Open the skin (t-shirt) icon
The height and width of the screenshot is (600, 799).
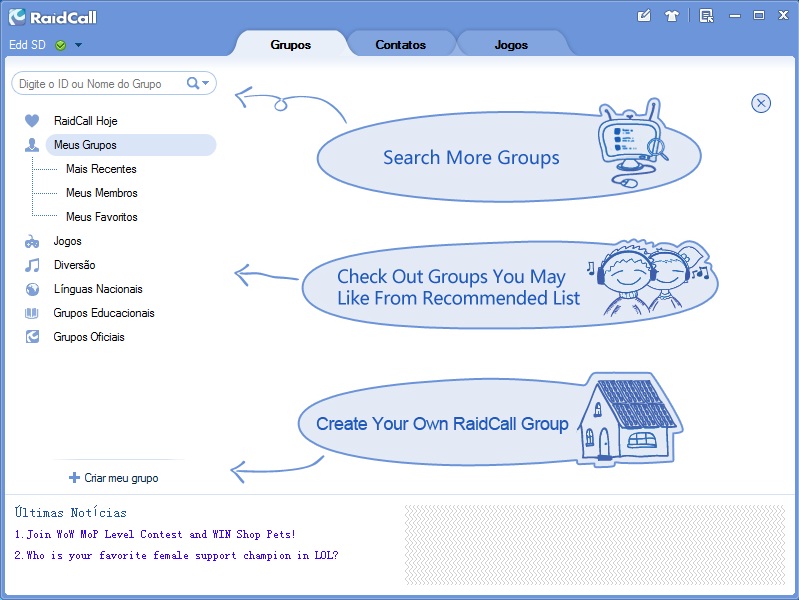click(672, 16)
